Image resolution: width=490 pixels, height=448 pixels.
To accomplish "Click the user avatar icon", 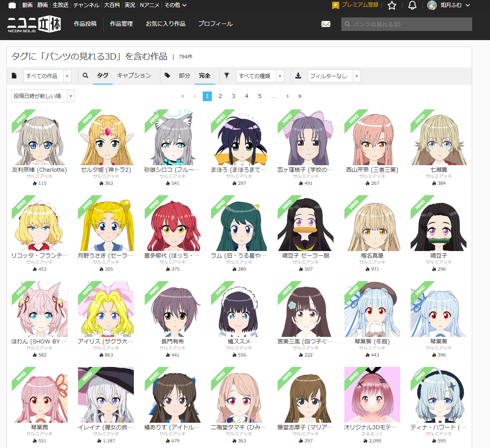I will tap(432, 5).
